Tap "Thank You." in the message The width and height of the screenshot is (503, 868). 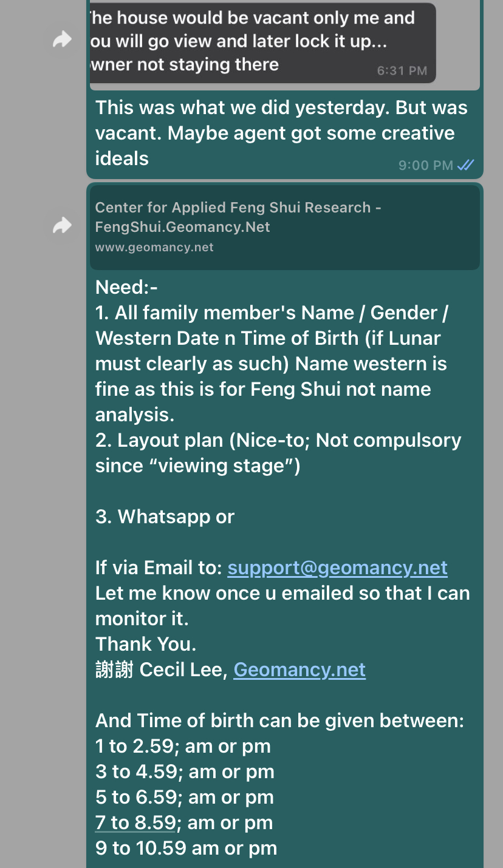tap(146, 644)
